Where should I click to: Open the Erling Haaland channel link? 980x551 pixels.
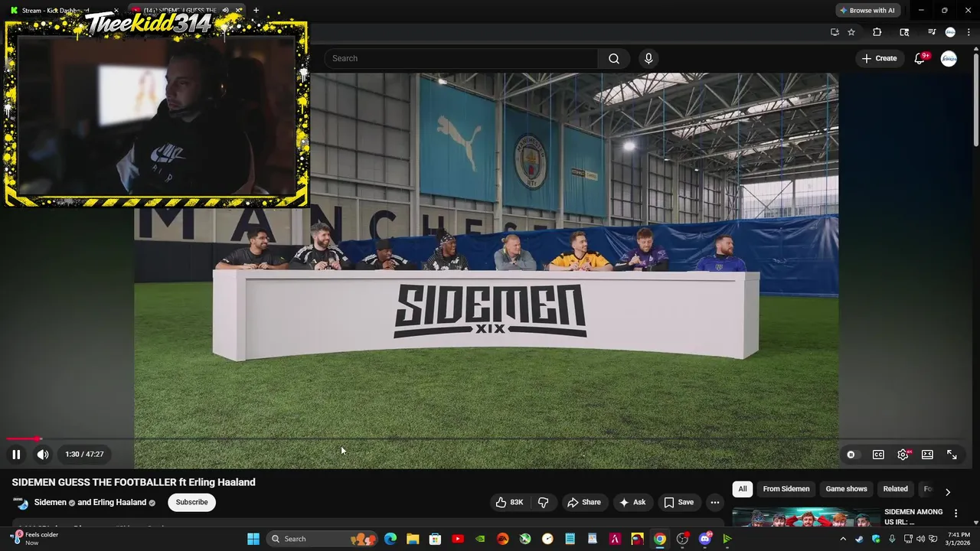pos(119,502)
